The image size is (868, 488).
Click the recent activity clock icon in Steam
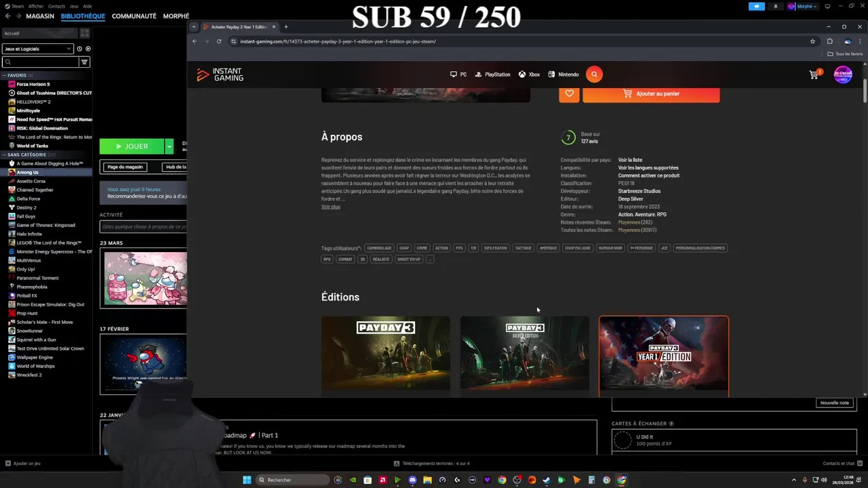[x=79, y=49]
